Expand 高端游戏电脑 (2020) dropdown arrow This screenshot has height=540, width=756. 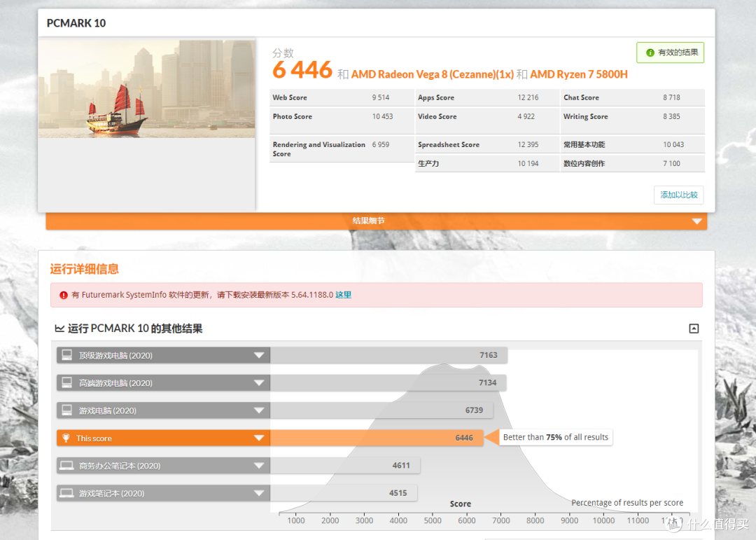259,382
